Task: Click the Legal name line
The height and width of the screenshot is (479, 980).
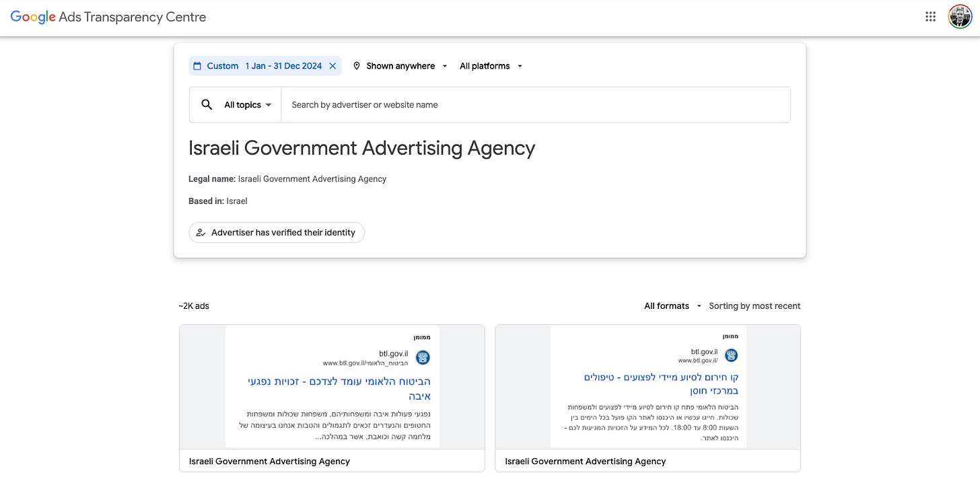Action: pos(287,179)
